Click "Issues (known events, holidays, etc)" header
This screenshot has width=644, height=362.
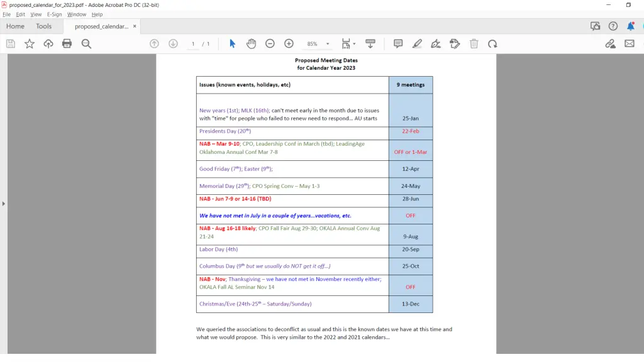pyautogui.click(x=245, y=85)
